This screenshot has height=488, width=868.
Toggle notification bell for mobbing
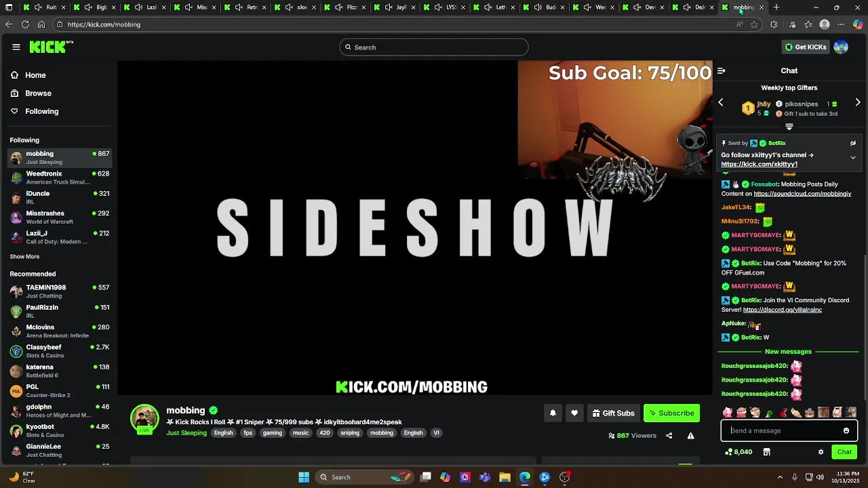[x=553, y=413]
